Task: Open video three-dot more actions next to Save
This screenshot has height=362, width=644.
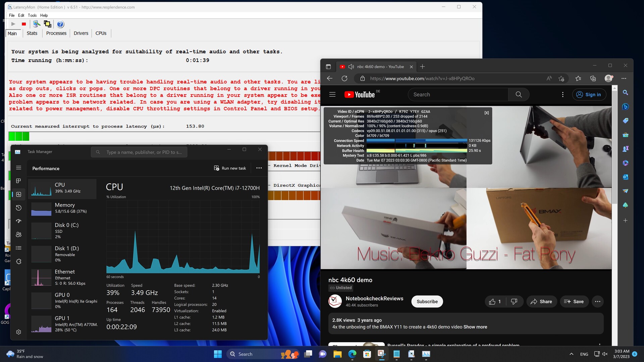Action: click(598, 302)
